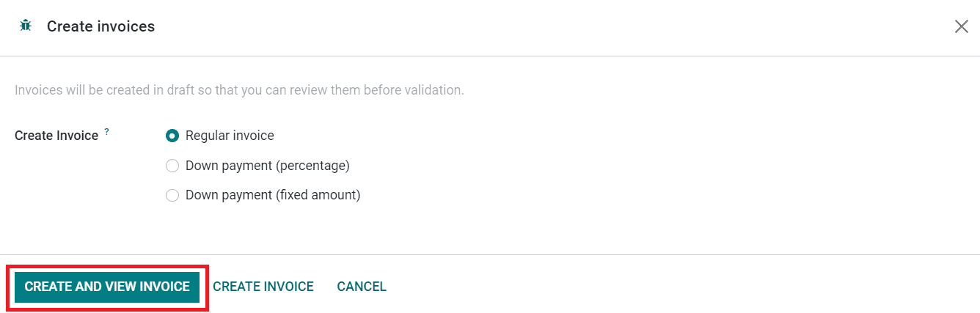The image size is (980, 313).
Task: Select the Regular invoice radio button
Action: point(172,136)
